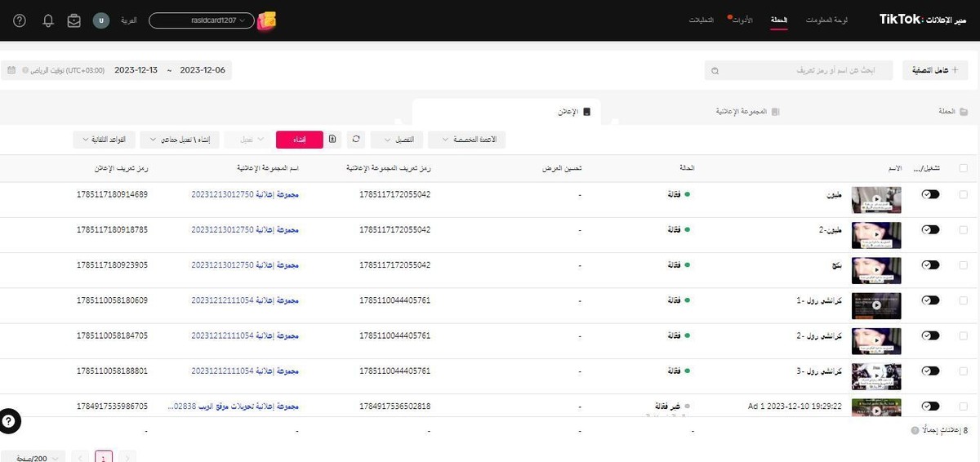Click the pink 'إنشاء' create button

[300, 140]
